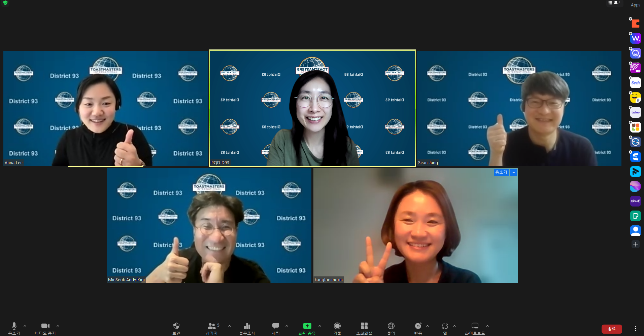The width and height of the screenshot is (644, 336).
Task: Launch the twine app
Action: click(x=635, y=112)
